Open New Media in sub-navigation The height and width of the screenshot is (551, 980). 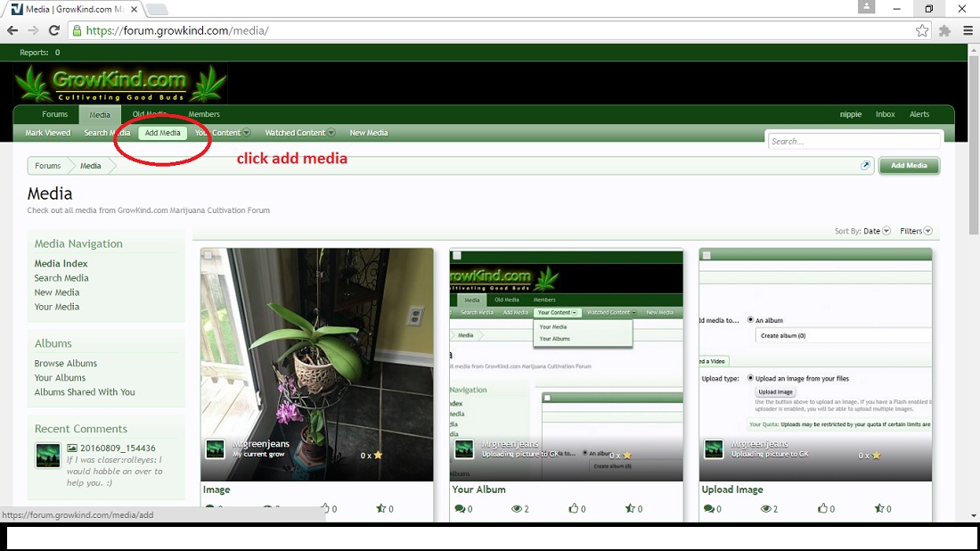click(369, 133)
